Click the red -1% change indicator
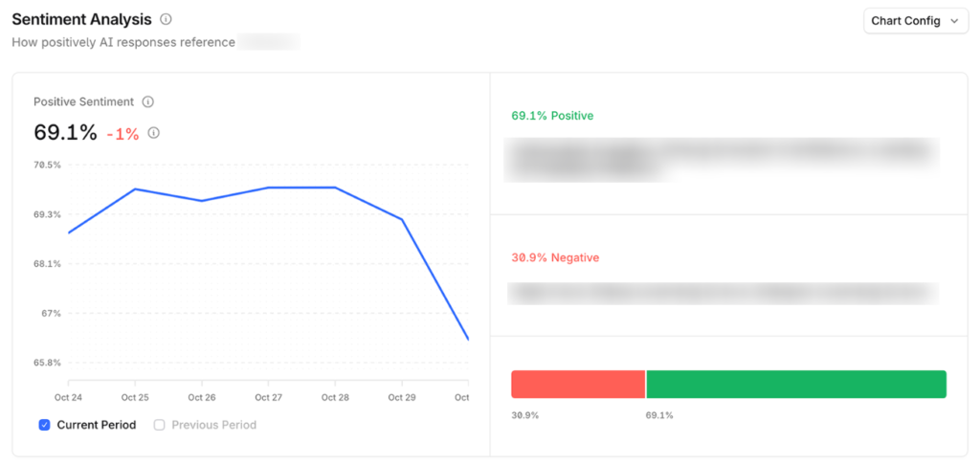Screen dimensions: 980x465 click(x=122, y=134)
